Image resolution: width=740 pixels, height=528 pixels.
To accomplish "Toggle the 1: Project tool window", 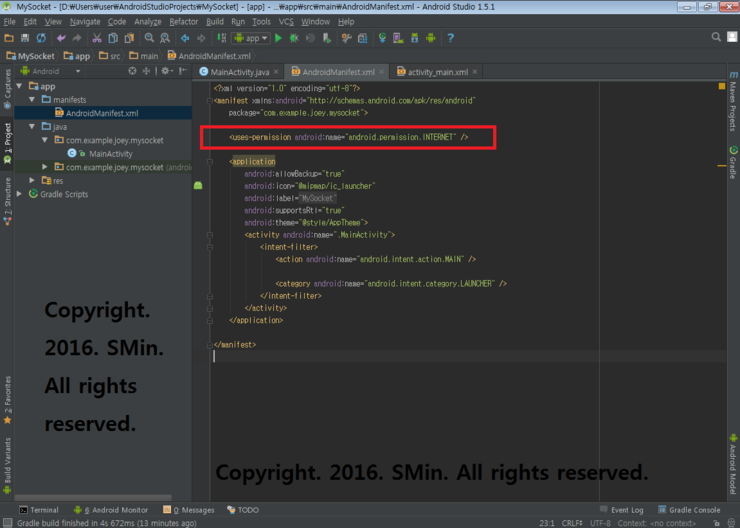I will pos(7,143).
